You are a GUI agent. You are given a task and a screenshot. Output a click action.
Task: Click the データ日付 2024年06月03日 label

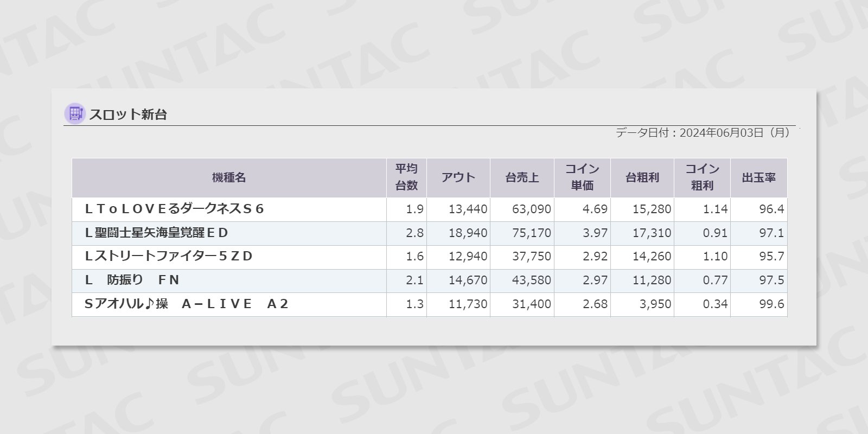pyautogui.click(x=703, y=133)
